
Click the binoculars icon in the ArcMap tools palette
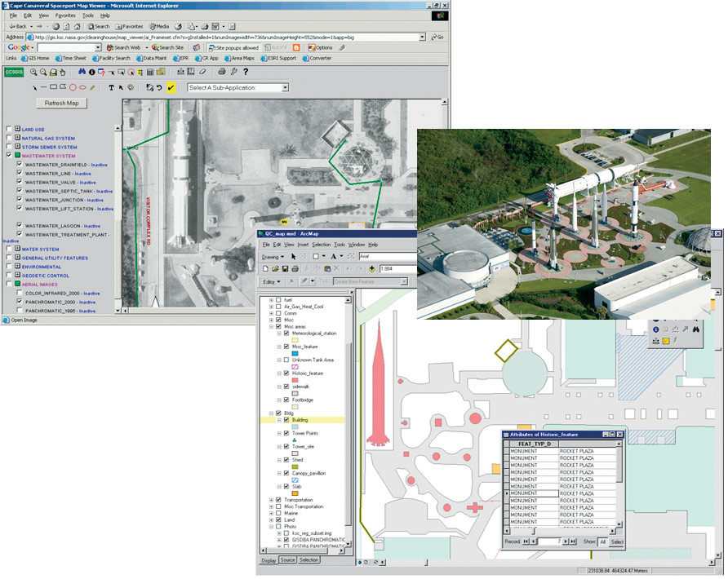coord(695,329)
